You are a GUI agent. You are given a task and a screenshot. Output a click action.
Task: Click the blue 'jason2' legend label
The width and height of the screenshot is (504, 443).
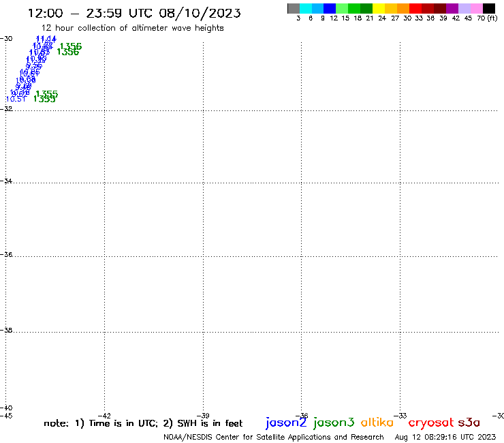click(286, 423)
